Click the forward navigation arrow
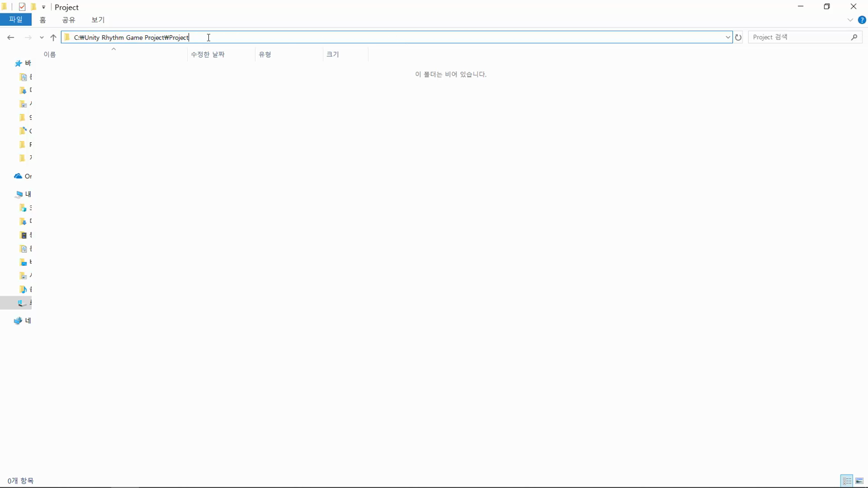 (x=28, y=37)
